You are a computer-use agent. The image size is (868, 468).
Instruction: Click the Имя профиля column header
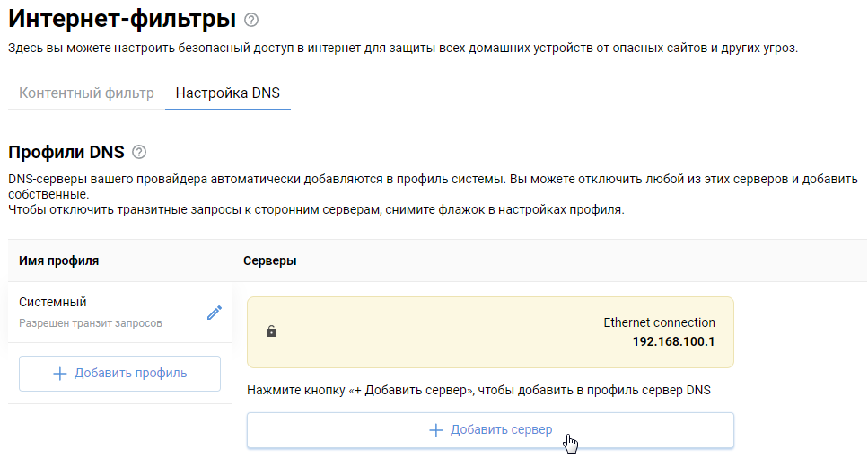(58, 260)
